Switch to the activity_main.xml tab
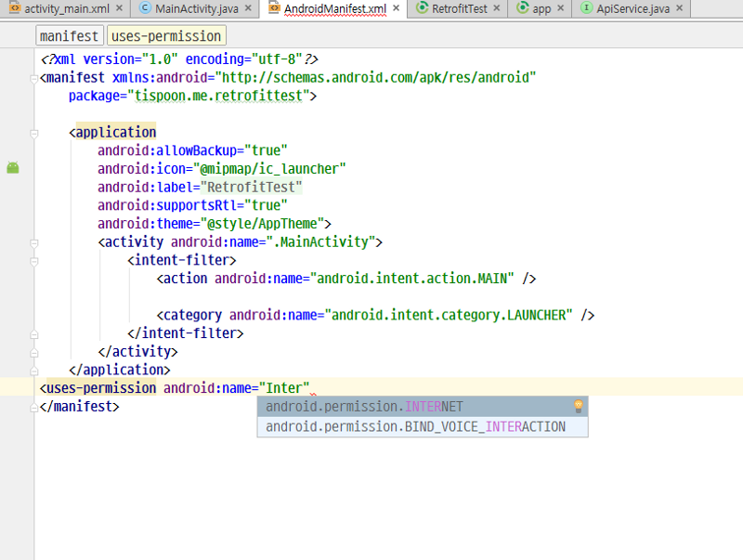Viewport: 743px width, 560px height. pyautogui.click(x=67, y=8)
